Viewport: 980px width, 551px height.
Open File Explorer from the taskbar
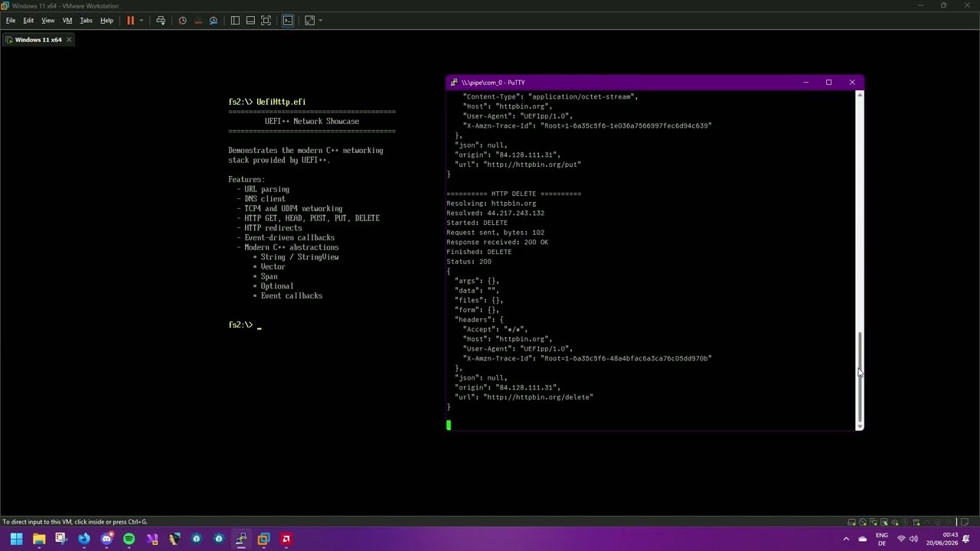tap(39, 539)
